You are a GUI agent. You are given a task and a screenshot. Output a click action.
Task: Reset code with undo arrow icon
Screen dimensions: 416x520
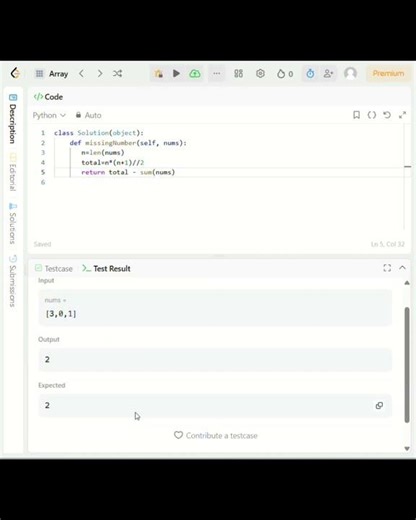387,115
